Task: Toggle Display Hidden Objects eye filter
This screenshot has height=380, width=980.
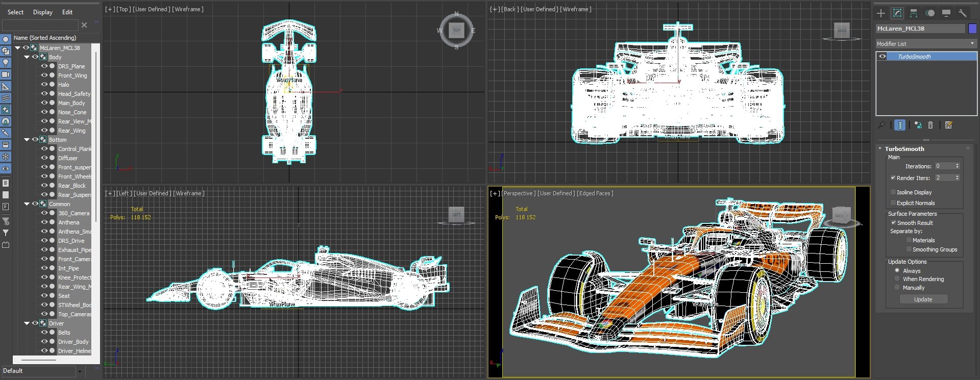Action: coord(6,168)
